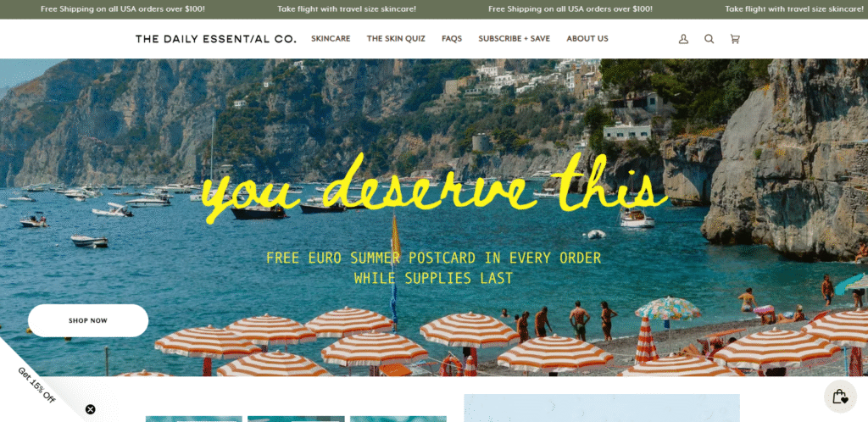The height and width of the screenshot is (422, 868).
Task: Open the light blue image tile below hero
Action: [x=602, y=408]
